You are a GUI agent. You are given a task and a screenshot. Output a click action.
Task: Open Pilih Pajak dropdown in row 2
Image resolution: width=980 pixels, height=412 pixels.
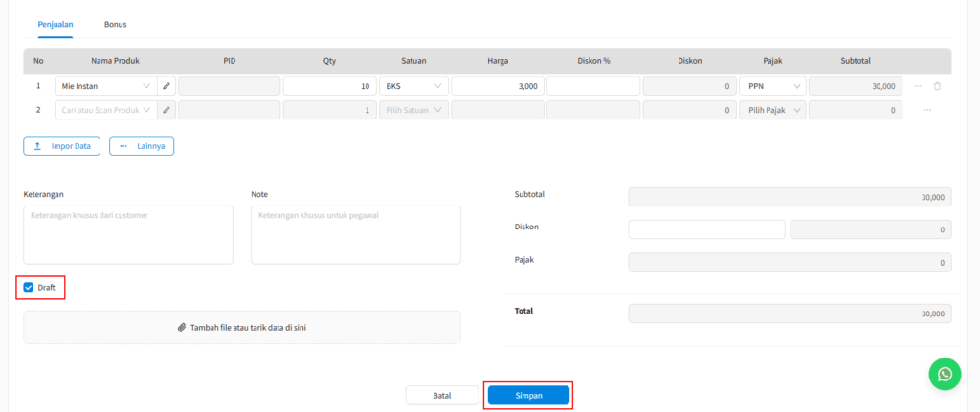(x=771, y=110)
